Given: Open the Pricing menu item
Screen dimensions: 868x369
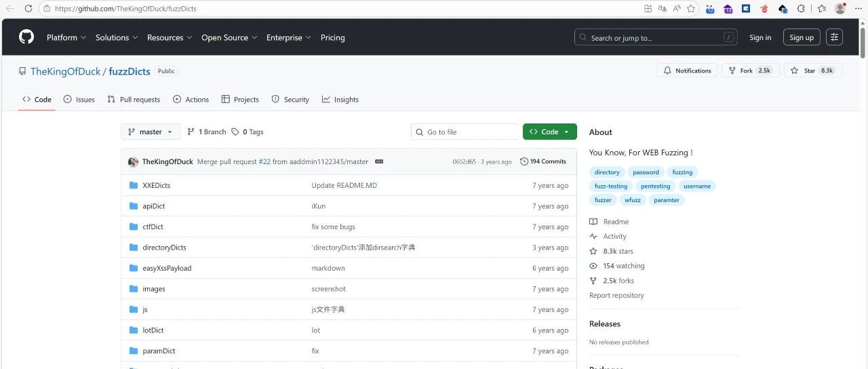Looking at the screenshot, I should click(x=333, y=37).
